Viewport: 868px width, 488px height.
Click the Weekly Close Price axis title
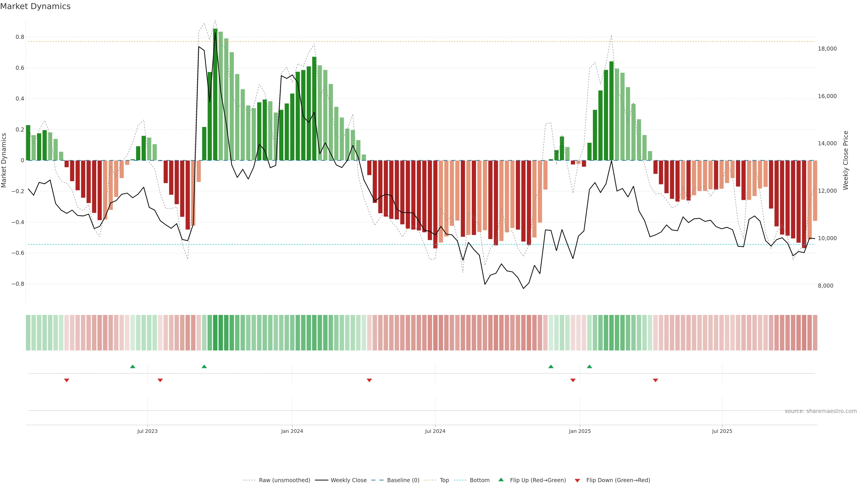tap(846, 160)
